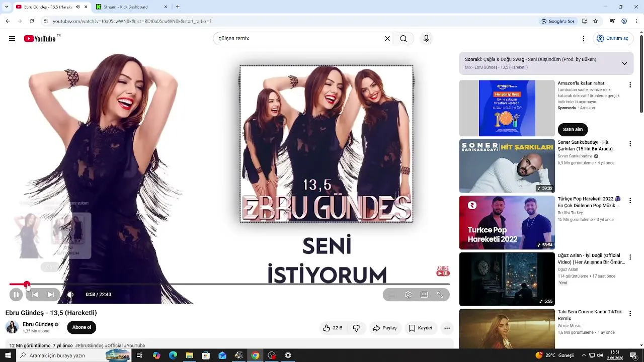Click the #EbruGündeş hashtag

pos(89,345)
